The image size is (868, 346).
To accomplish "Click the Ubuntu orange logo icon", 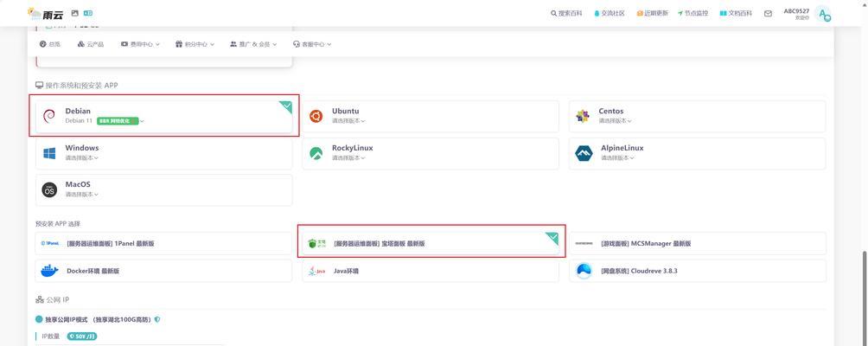I will 316,116.
